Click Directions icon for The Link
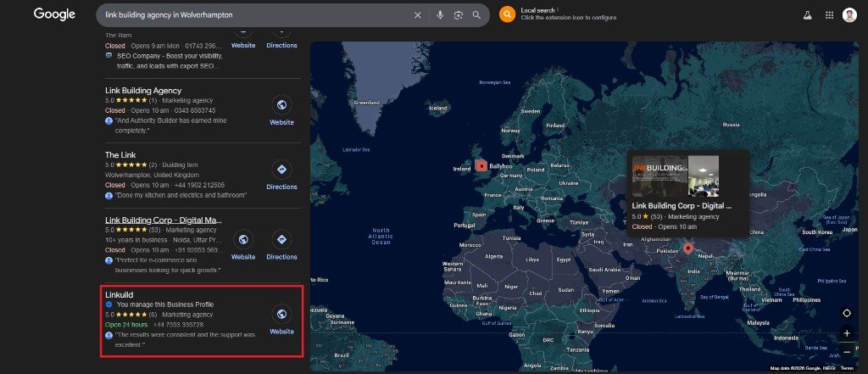Image resolution: width=868 pixels, height=374 pixels. click(281, 170)
